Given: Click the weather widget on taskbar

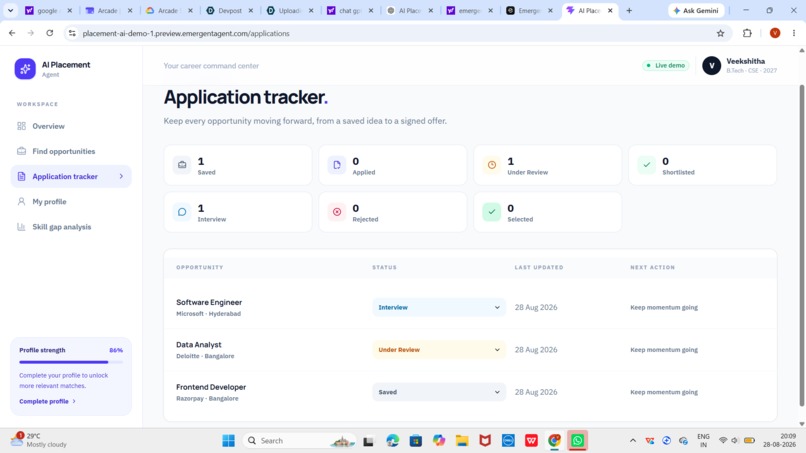Looking at the screenshot, I should point(39,440).
